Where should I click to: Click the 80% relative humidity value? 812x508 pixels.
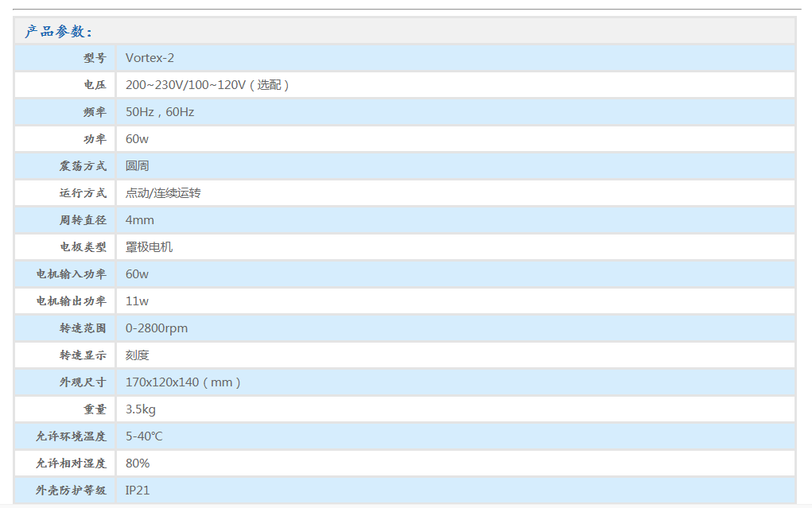pos(138,463)
